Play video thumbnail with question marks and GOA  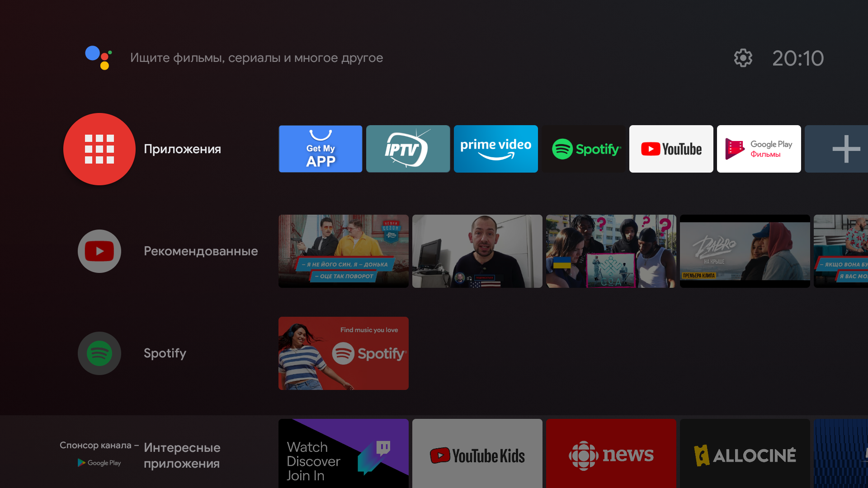point(611,251)
